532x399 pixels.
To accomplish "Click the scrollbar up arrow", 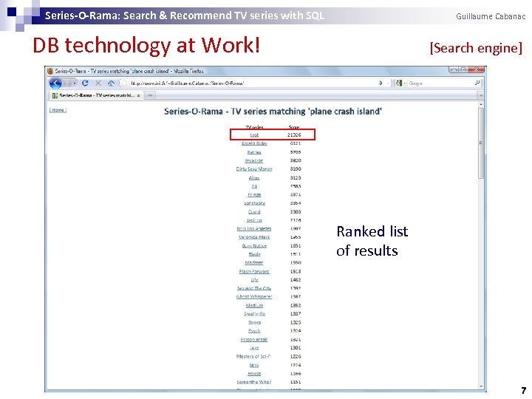I will (481, 104).
